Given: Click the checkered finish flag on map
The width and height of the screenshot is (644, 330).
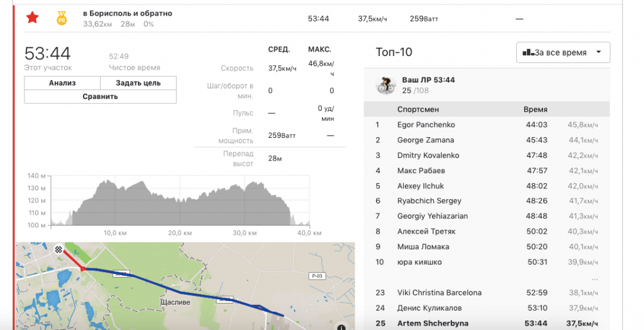Looking at the screenshot, I should pos(59,249).
